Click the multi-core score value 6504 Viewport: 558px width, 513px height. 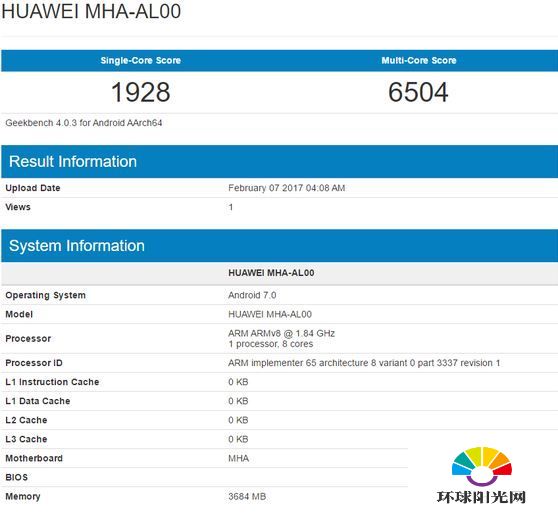418,92
